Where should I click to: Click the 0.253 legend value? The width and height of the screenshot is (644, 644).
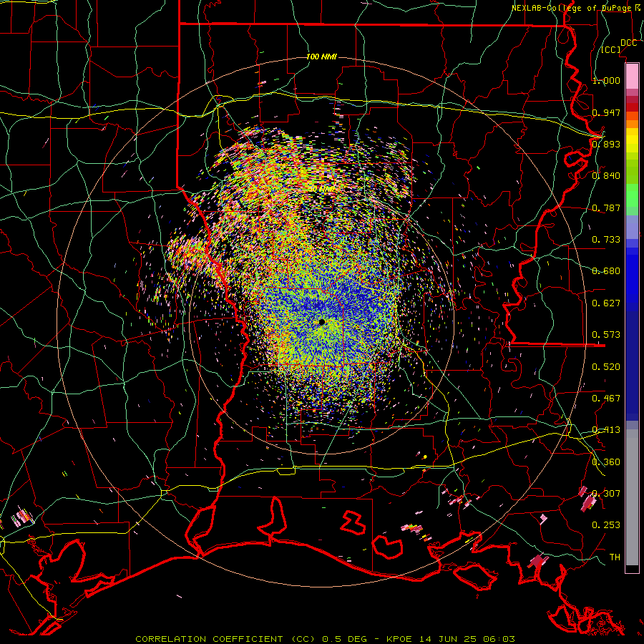[606, 525]
